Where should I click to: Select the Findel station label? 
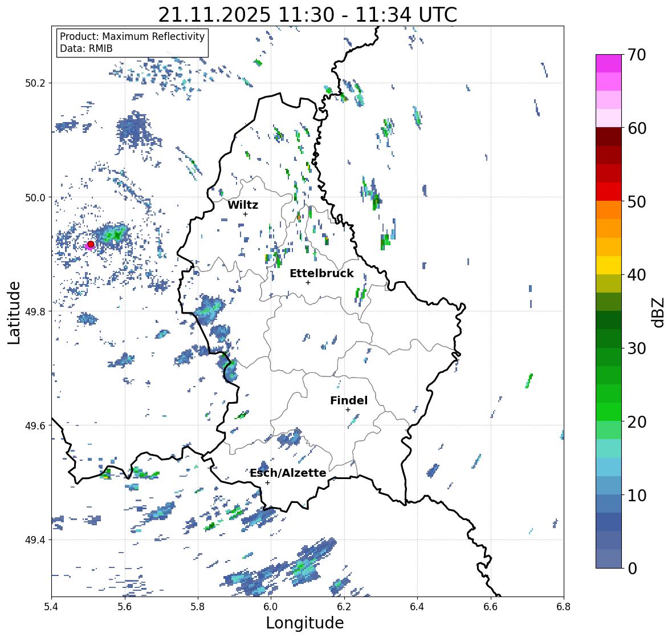(349, 400)
